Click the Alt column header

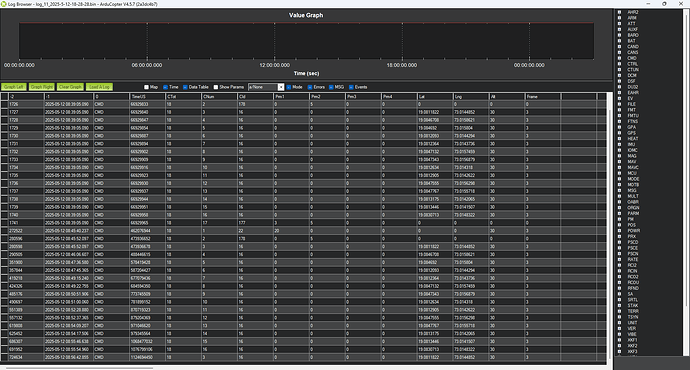(x=507, y=96)
